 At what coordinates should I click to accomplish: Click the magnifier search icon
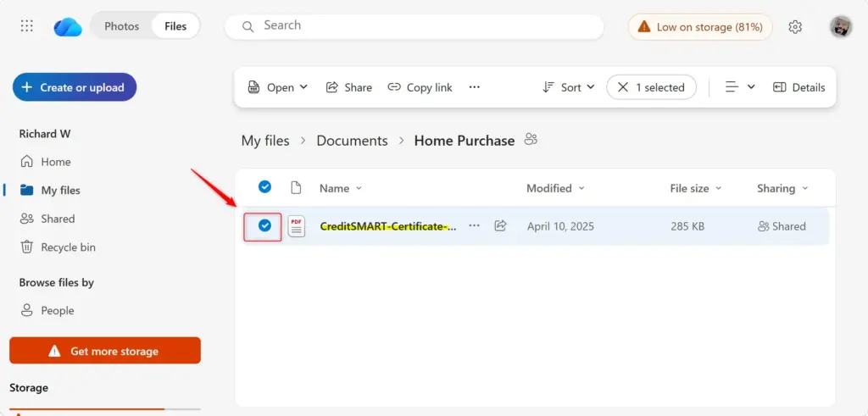[248, 26]
